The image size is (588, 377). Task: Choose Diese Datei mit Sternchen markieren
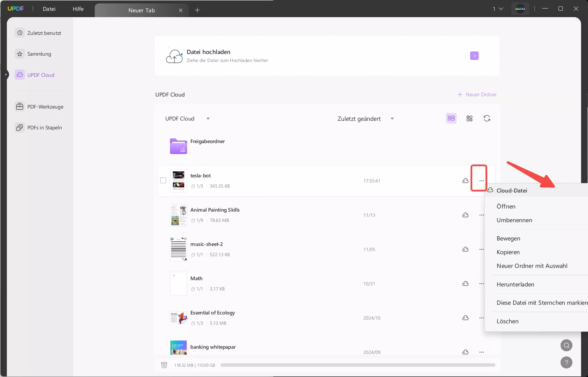pos(542,303)
